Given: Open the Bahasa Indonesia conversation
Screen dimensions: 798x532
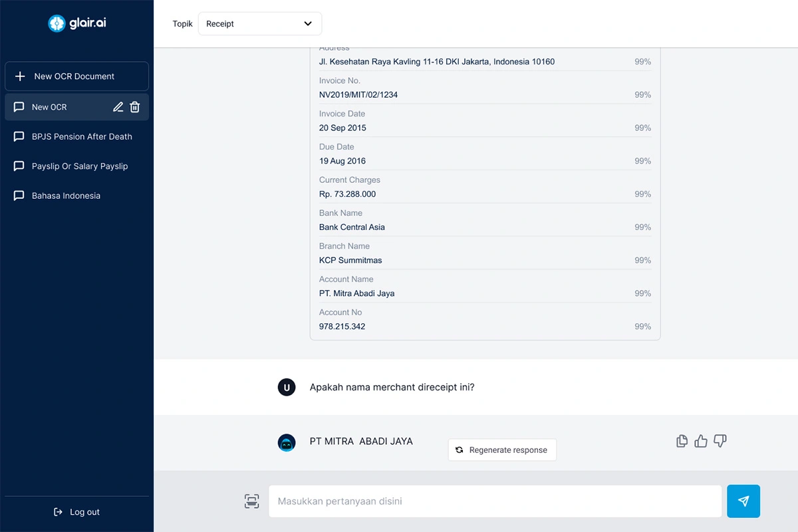Looking at the screenshot, I should (x=66, y=196).
